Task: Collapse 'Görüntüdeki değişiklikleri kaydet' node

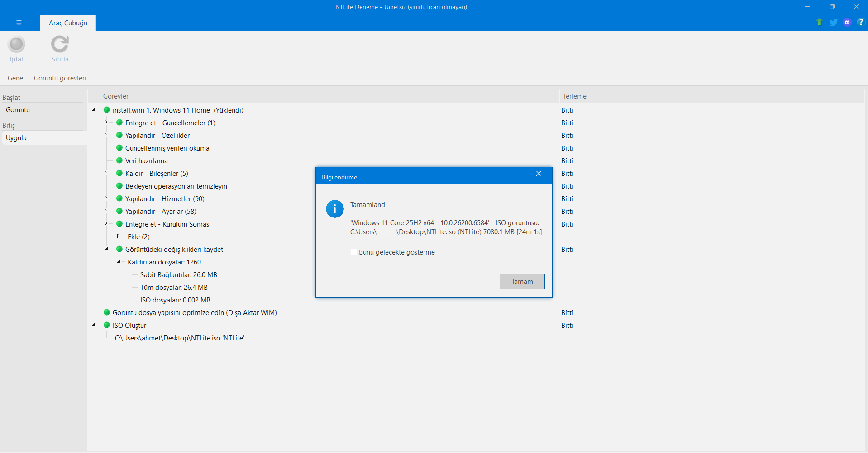Action: (x=106, y=249)
